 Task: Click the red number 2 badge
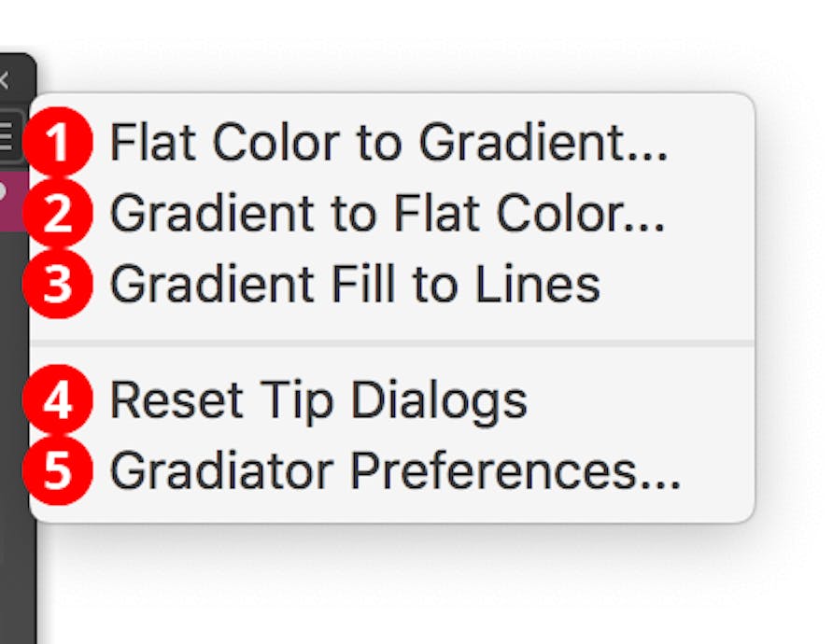[x=59, y=214]
